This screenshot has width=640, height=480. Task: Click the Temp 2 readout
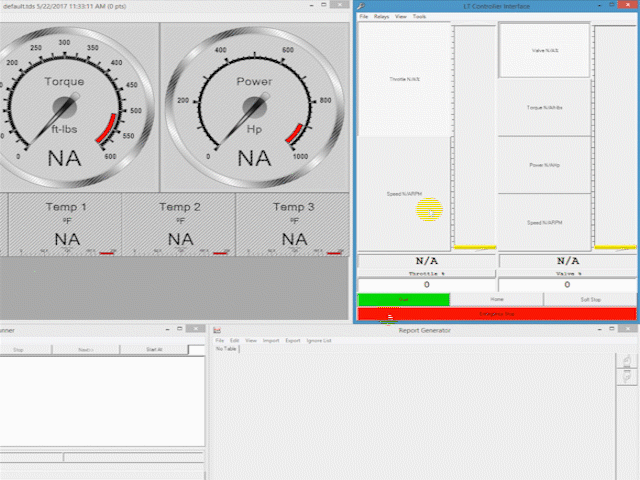(x=179, y=224)
